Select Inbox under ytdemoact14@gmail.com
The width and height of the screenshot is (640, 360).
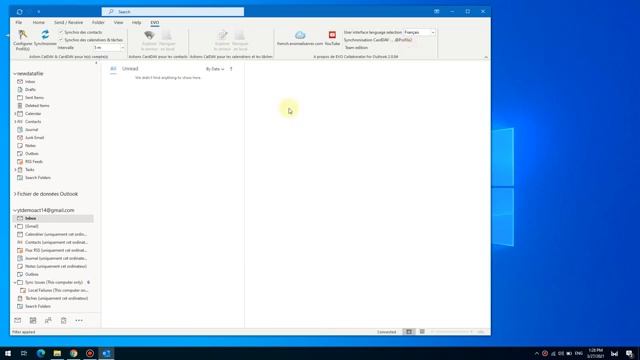(x=53, y=218)
